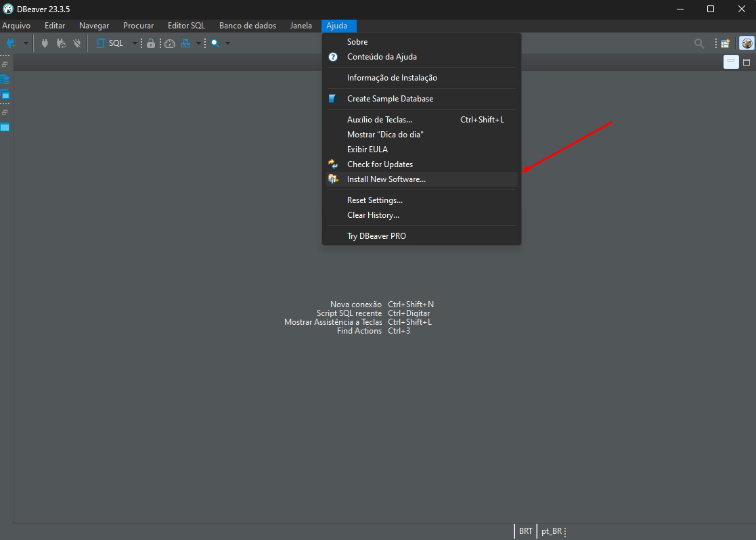This screenshot has height=540, width=756.
Task: Open the Banco de dados menu
Action: [247, 25]
